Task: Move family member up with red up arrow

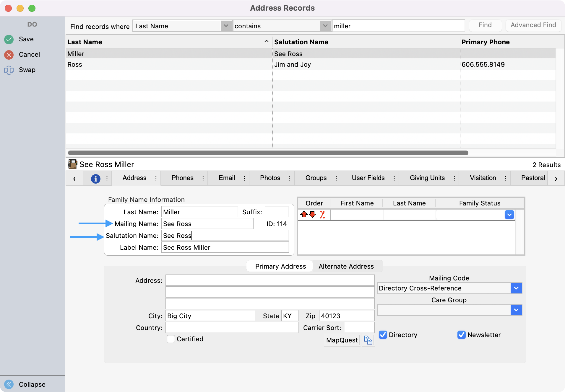Action: pos(305,215)
